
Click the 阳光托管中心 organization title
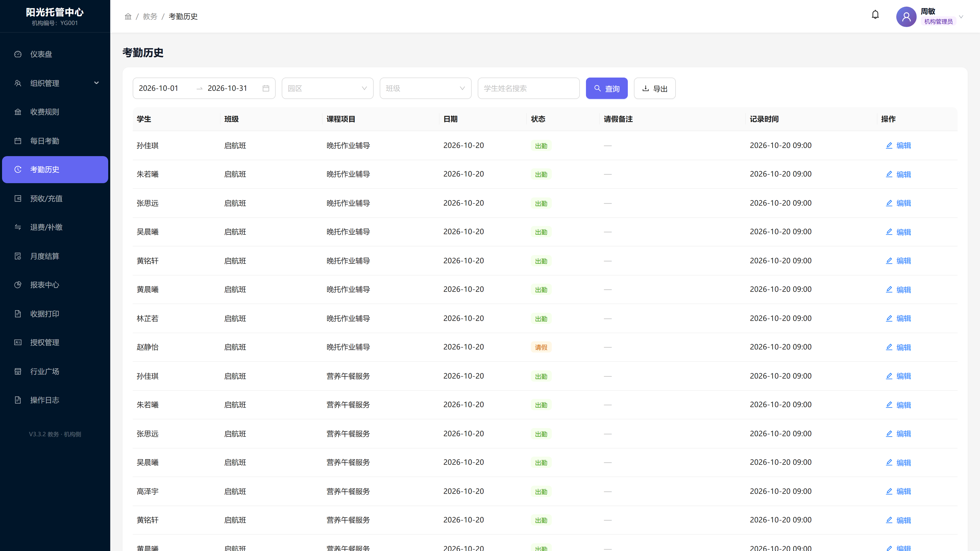click(x=55, y=12)
